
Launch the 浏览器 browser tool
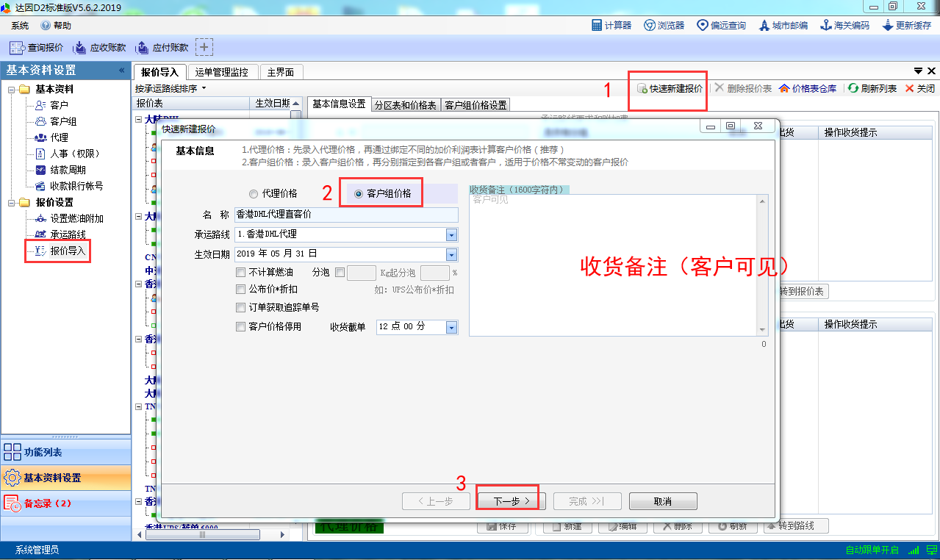point(664,25)
